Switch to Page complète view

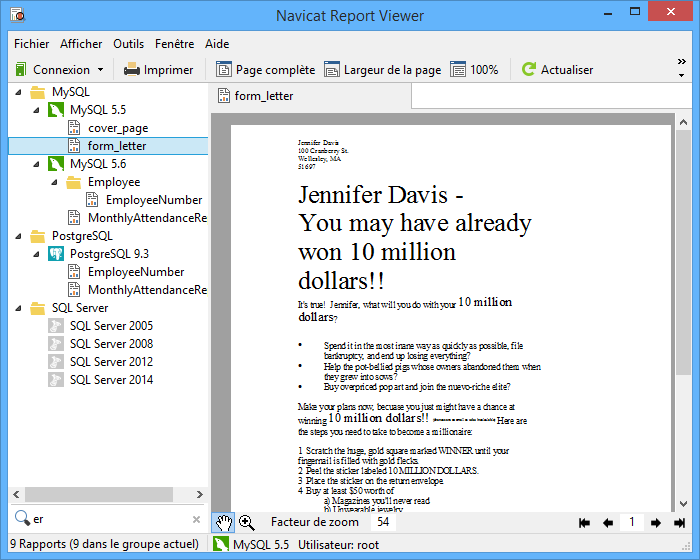coord(266,70)
